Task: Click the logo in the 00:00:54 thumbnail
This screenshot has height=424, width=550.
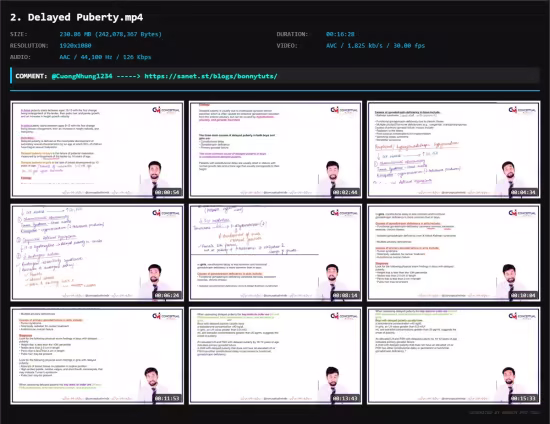Action: coord(166,110)
